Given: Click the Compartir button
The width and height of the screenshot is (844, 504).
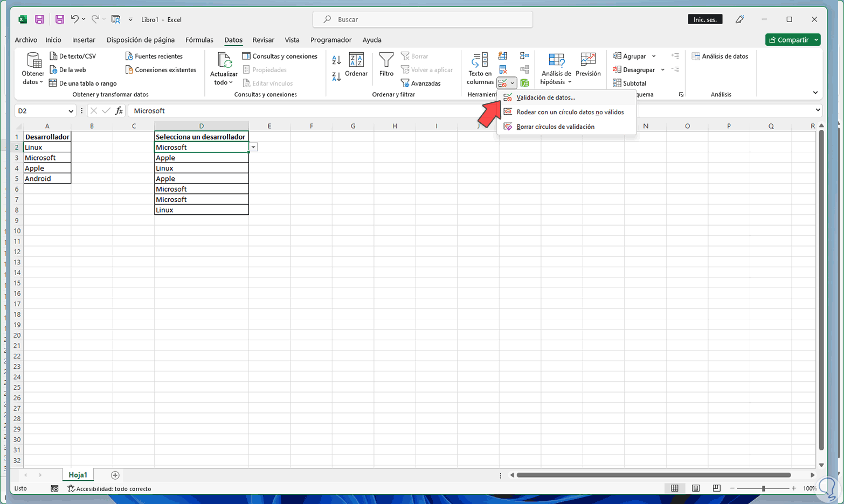Looking at the screenshot, I should click(x=793, y=40).
